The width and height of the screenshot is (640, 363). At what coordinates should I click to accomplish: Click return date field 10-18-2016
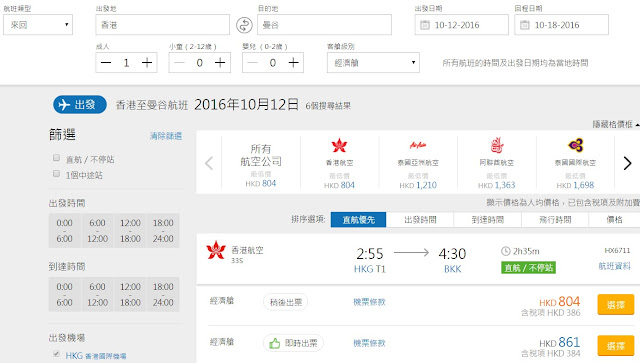coord(561,24)
